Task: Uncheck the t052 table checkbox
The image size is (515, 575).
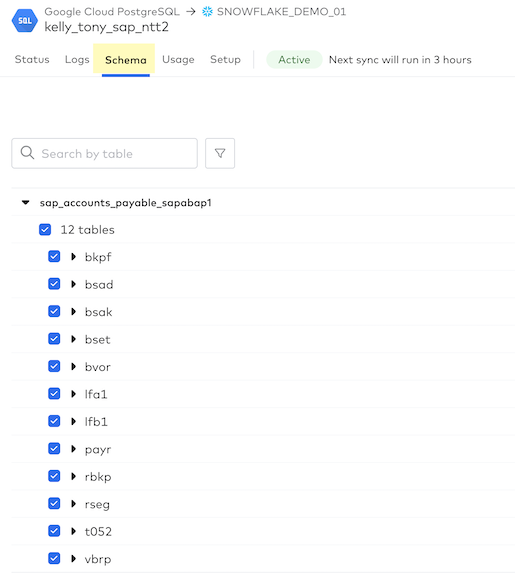Action: [54, 531]
